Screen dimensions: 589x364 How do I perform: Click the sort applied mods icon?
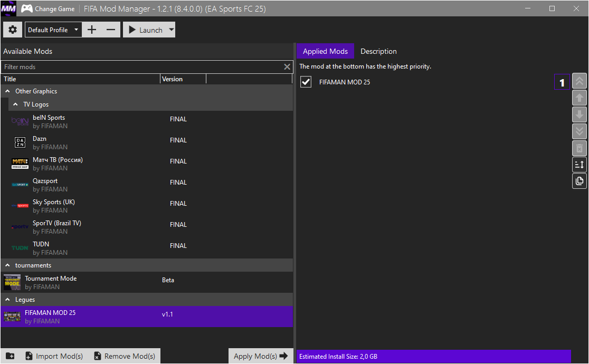pos(579,165)
